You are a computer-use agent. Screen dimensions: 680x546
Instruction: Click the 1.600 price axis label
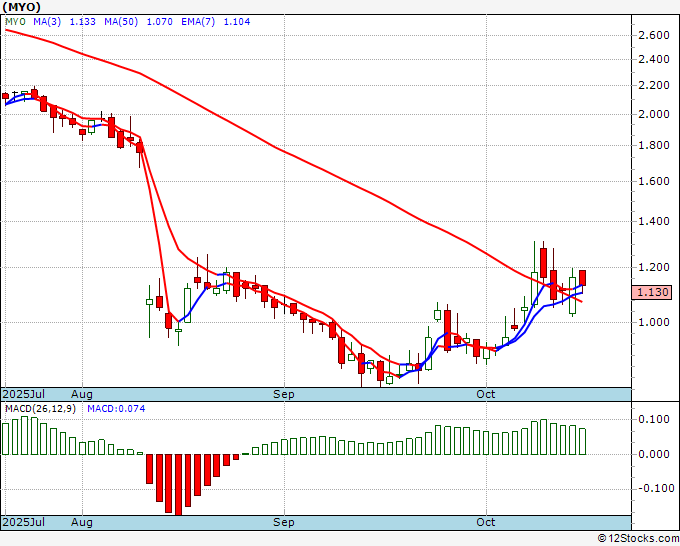(x=654, y=181)
